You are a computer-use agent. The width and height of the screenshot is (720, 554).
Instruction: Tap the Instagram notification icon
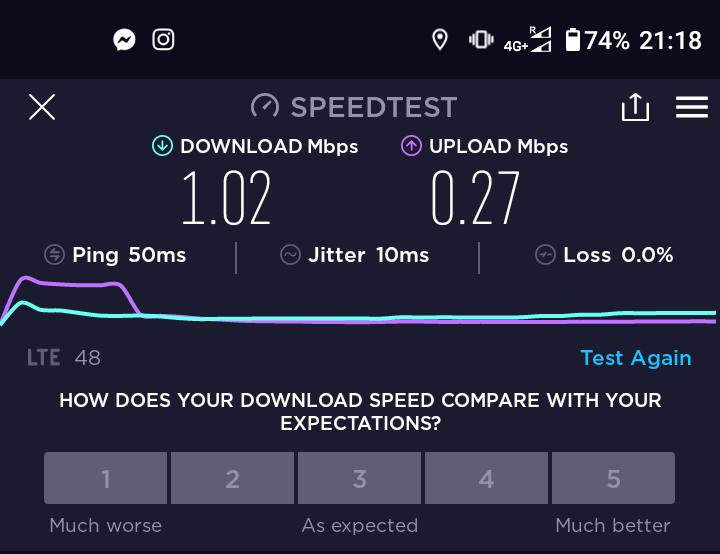pyautogui.click(x=163, y=40)
